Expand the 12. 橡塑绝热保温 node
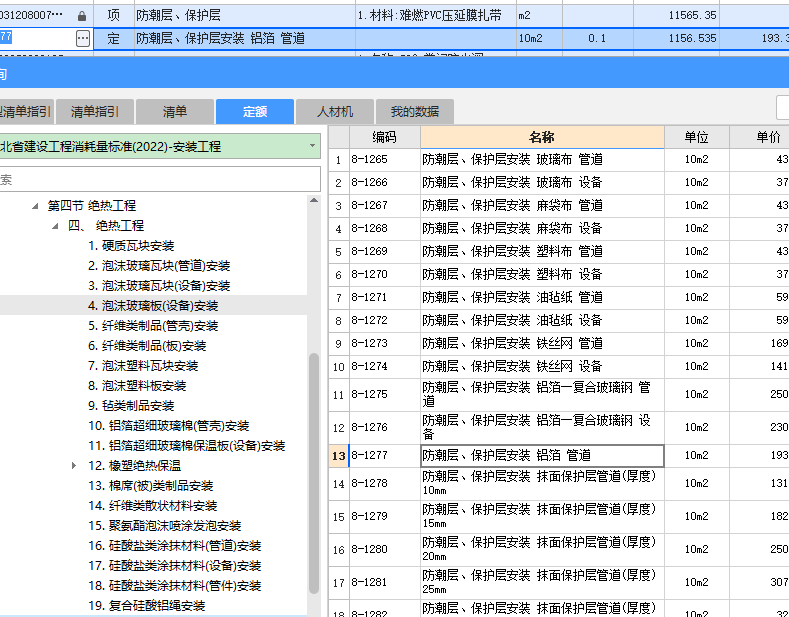Viewport: 789px width, 617px height. pyautogui.click(x=74, y=466)
